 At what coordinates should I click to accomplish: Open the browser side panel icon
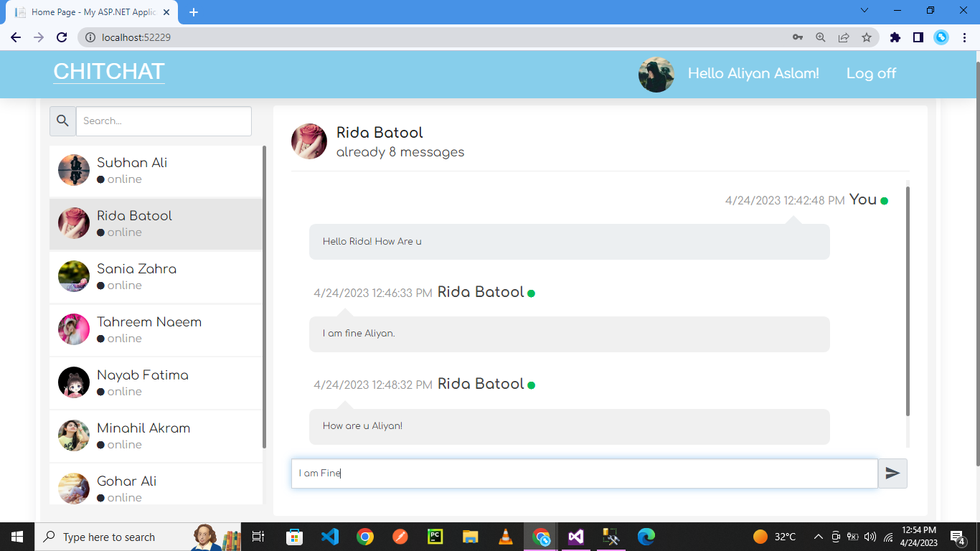pyautogui.click(x=918, y=37)
